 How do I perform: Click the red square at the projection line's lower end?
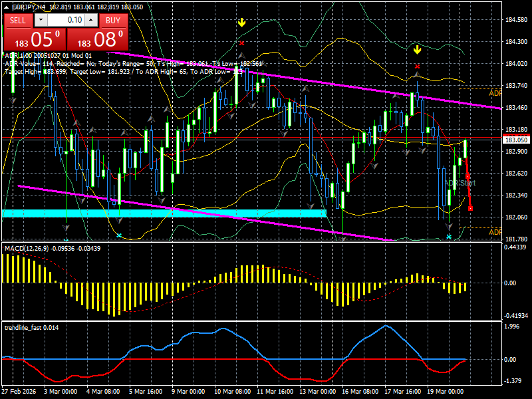[x=470, y=208]
